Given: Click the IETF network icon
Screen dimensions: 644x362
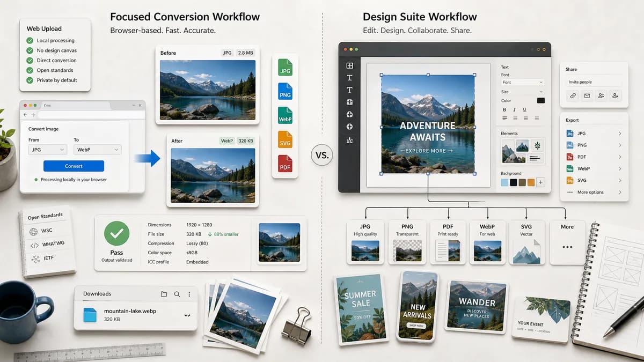Looking at the screenshot, I should [x=35, y=260].
